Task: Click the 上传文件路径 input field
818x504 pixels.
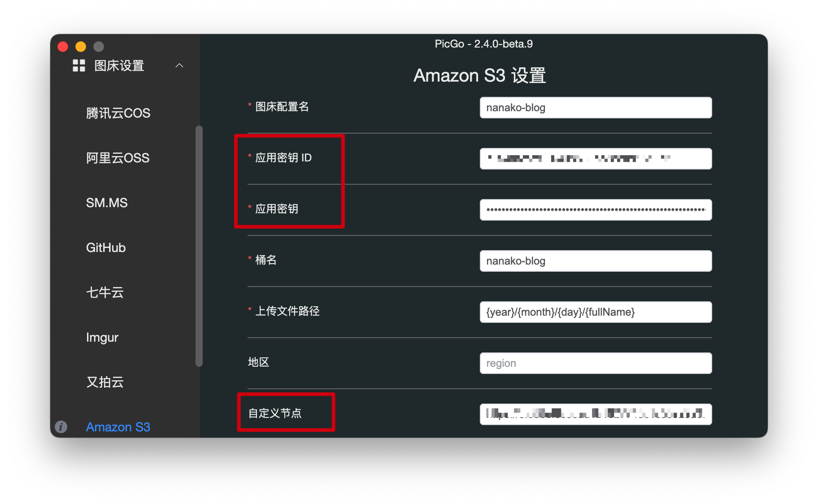Action: coord(596,312)
